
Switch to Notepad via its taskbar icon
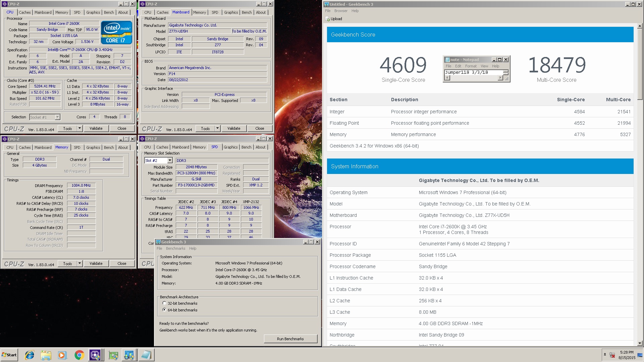pyautogui.click(x=146, y=355)
